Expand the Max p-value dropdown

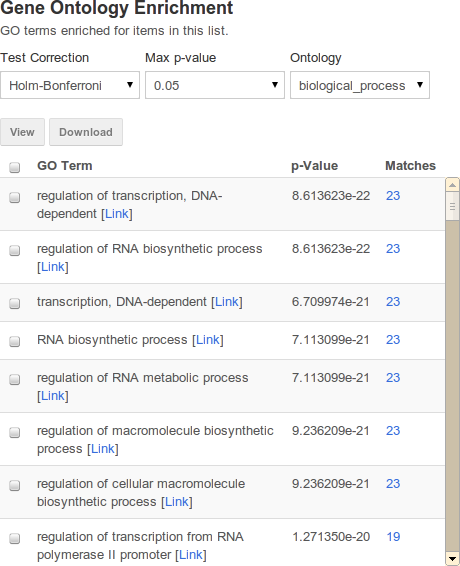click(215, 85)
